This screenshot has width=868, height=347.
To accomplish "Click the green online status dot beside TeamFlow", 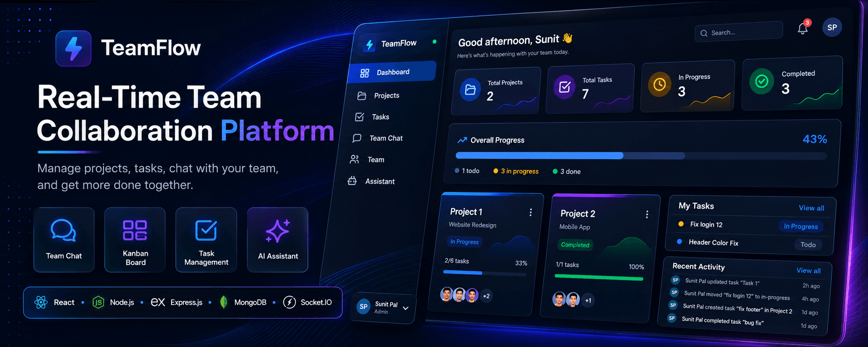I will click(435, 42).
